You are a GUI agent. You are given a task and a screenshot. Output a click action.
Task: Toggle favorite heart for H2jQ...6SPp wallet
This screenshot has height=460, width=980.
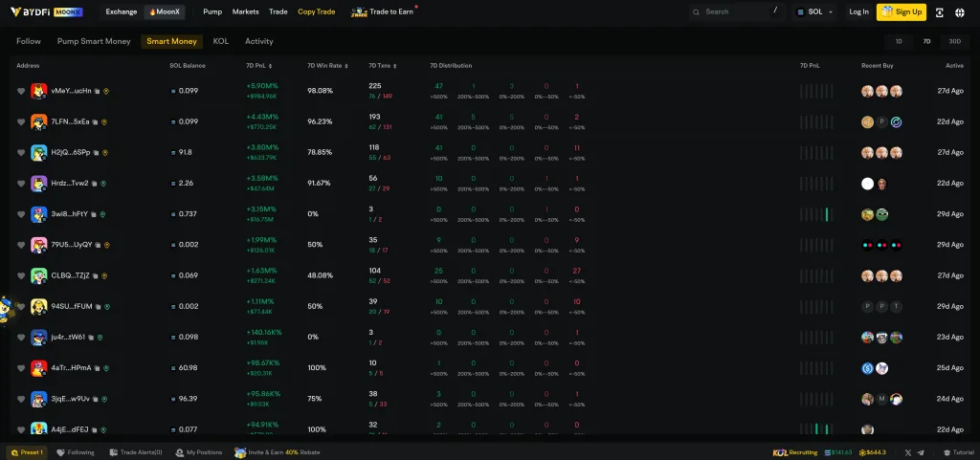21,152
